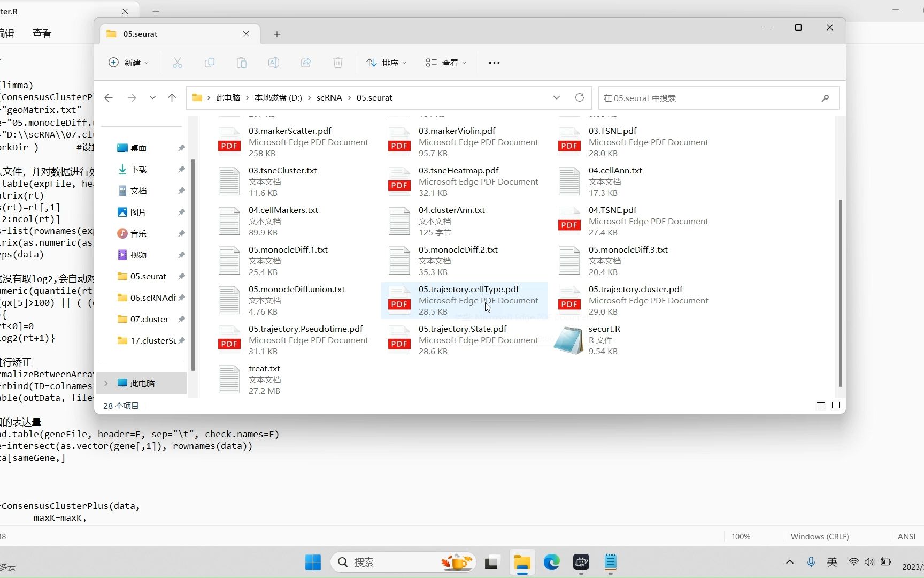Refresh the 05.seurat folder view
Image resolution: width=924 pixels, height=578 pixels.
pos(580,97)
